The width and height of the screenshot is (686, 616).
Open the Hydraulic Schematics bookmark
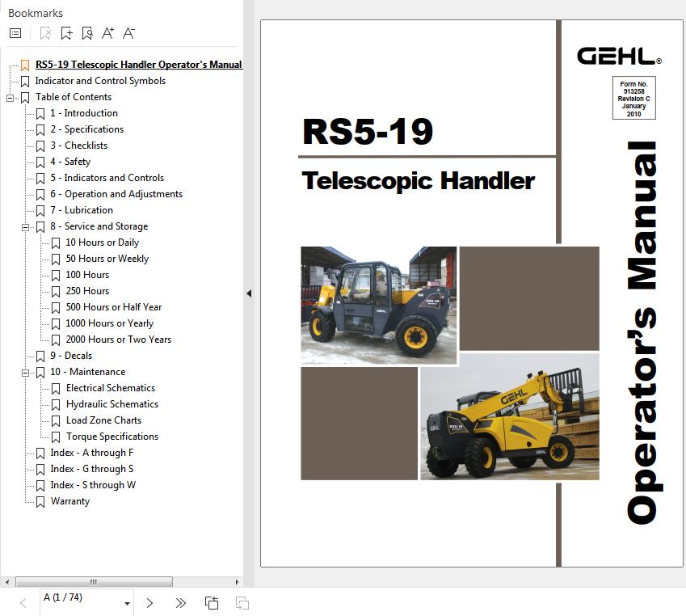click(112, 404)
